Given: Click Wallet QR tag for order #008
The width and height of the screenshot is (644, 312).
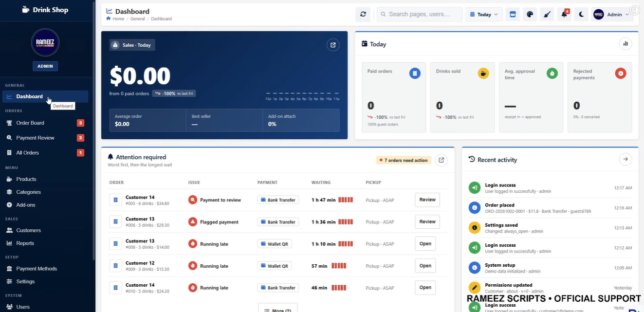Looking at the screenshot, I should pos(275,244).
